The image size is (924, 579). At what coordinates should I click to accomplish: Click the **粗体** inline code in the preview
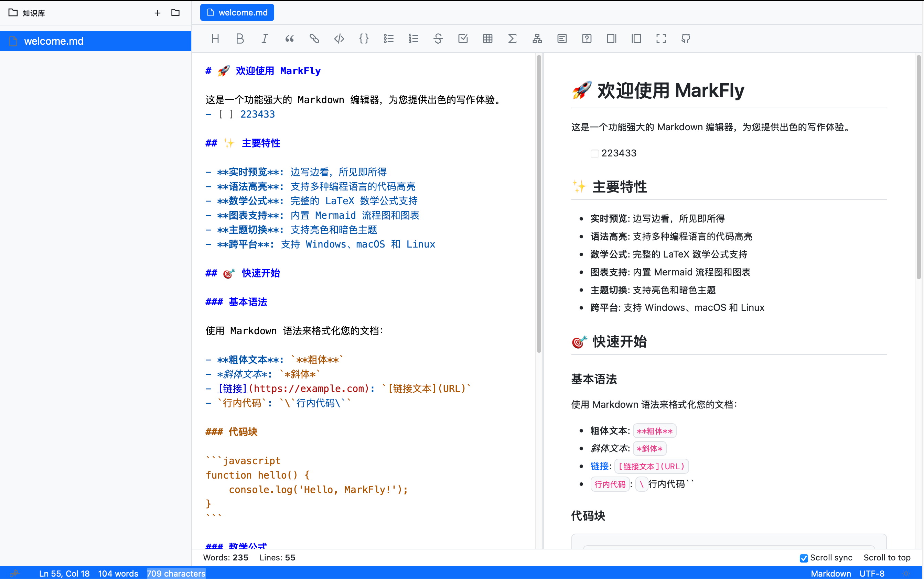click(x=655, y=431)
